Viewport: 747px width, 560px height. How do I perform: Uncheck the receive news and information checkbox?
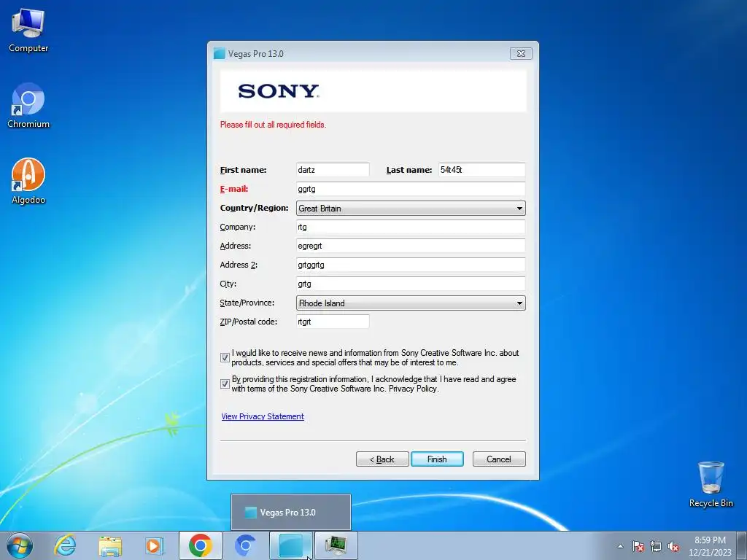[225, 357]
